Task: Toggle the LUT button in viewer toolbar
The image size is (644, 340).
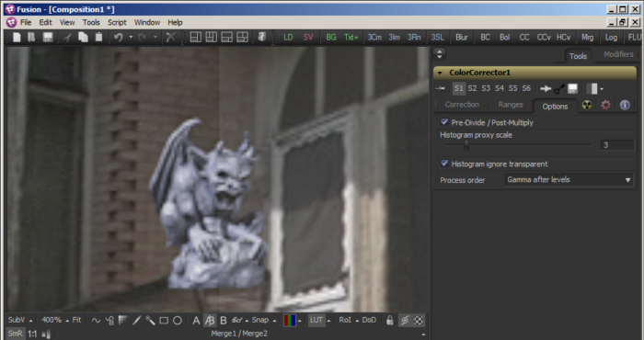Action: 316,321
